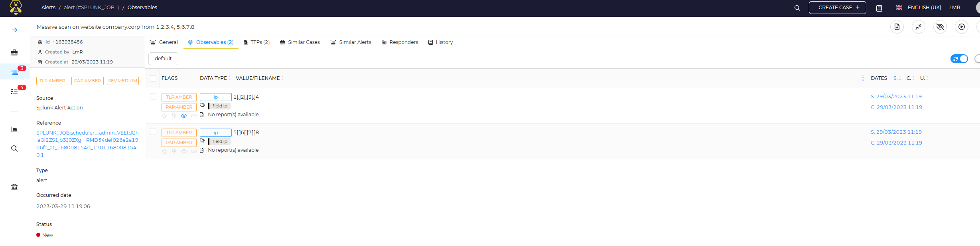Tick the select-all observables header checkbox
This screenshot has width=980, height=246.
153,78
